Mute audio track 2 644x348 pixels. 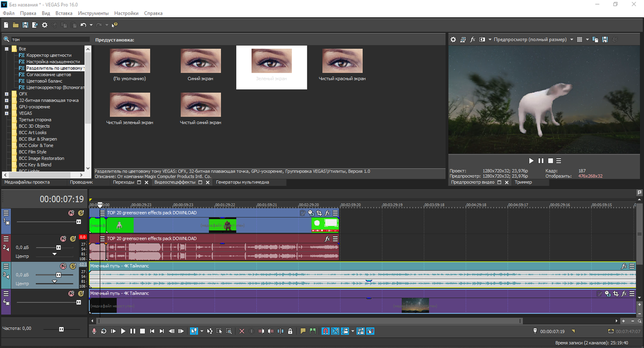(63, 238)
